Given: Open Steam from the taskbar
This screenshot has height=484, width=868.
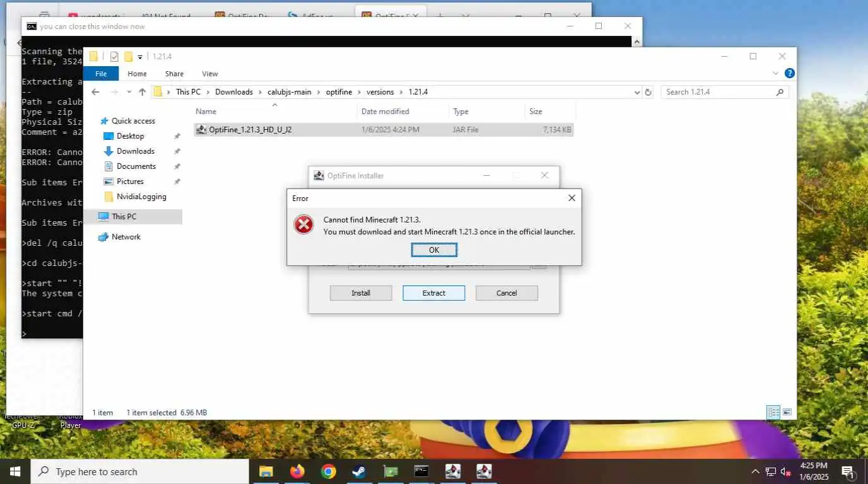Looking at the screenshot, I should [359, 471].
